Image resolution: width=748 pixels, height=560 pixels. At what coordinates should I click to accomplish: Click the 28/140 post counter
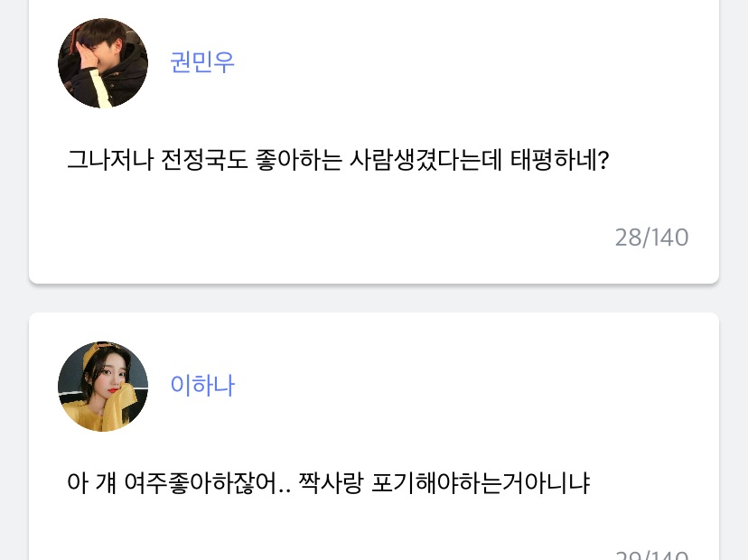coord(651,238)
